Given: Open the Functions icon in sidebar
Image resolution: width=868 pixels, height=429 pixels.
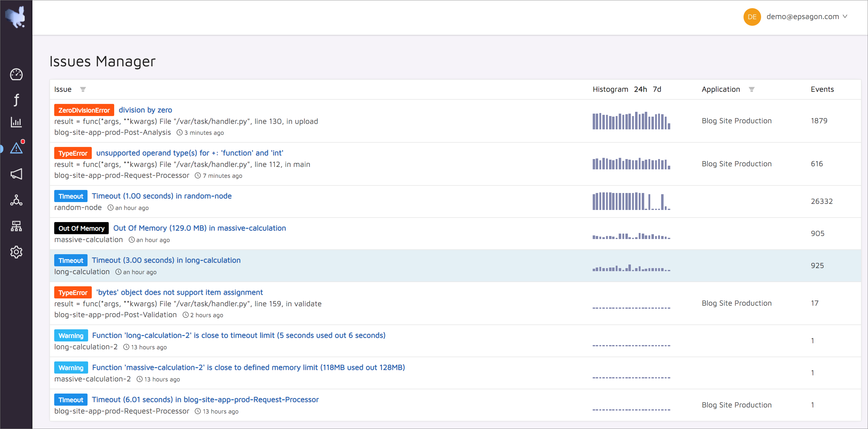Looking at the screenshot, I should (16, 99).
